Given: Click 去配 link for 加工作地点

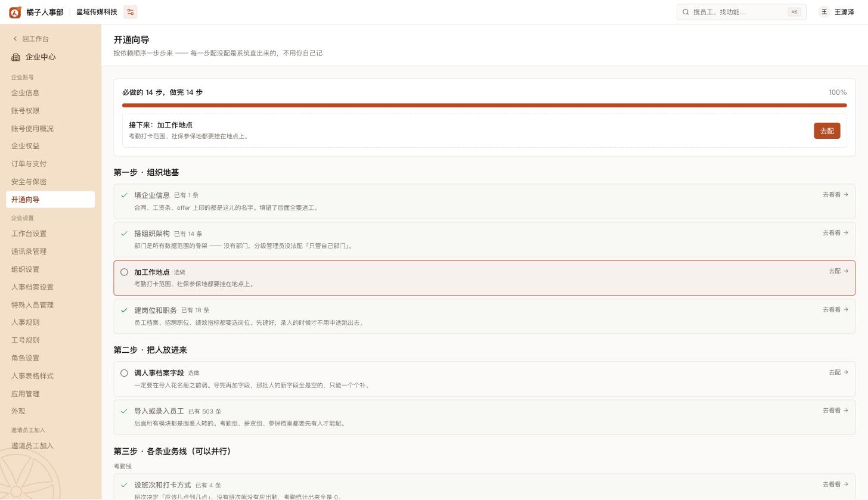Looking at the screenshot, I should [x=838, y=271].
